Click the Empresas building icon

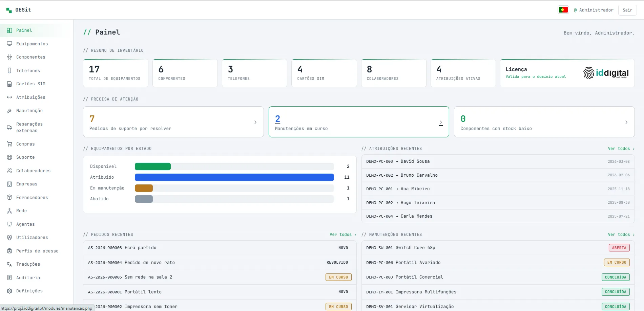pyautogui.click(x=9, y=184)
